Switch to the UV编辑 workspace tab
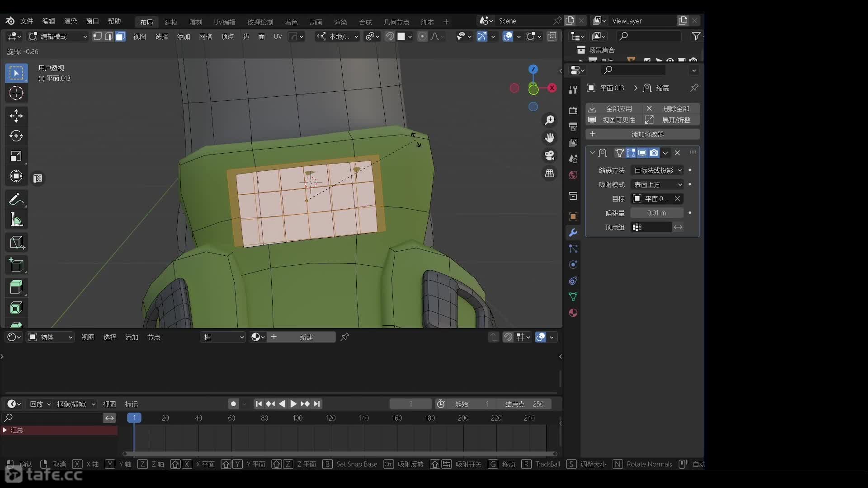The width and height of the screenshot is (868, 488). [225, 22]
